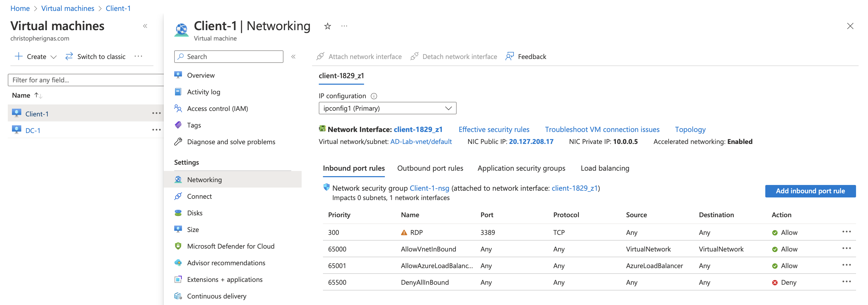Click the Client-1 virtual machine icon in list
This screenshot has width=868, height=305.
pos(16,113)
